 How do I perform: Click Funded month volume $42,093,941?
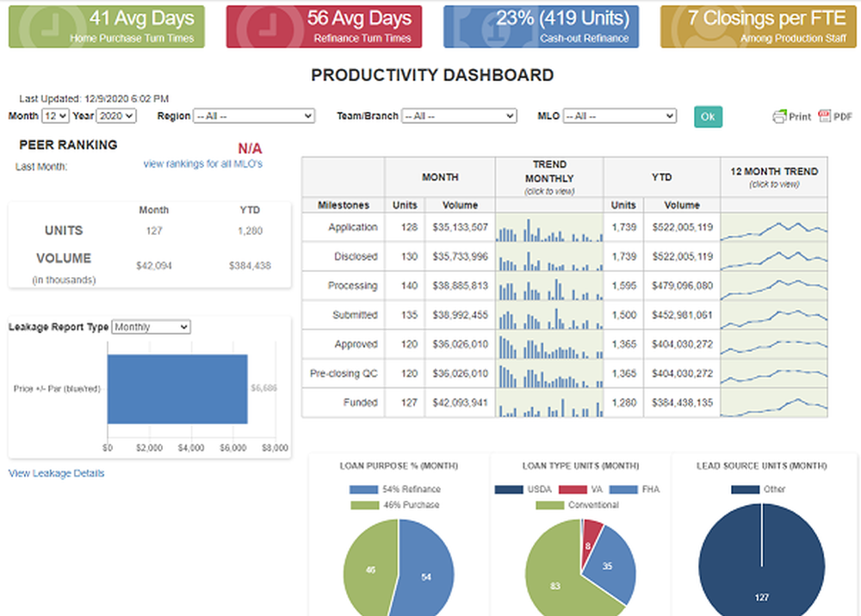point(460,403)
